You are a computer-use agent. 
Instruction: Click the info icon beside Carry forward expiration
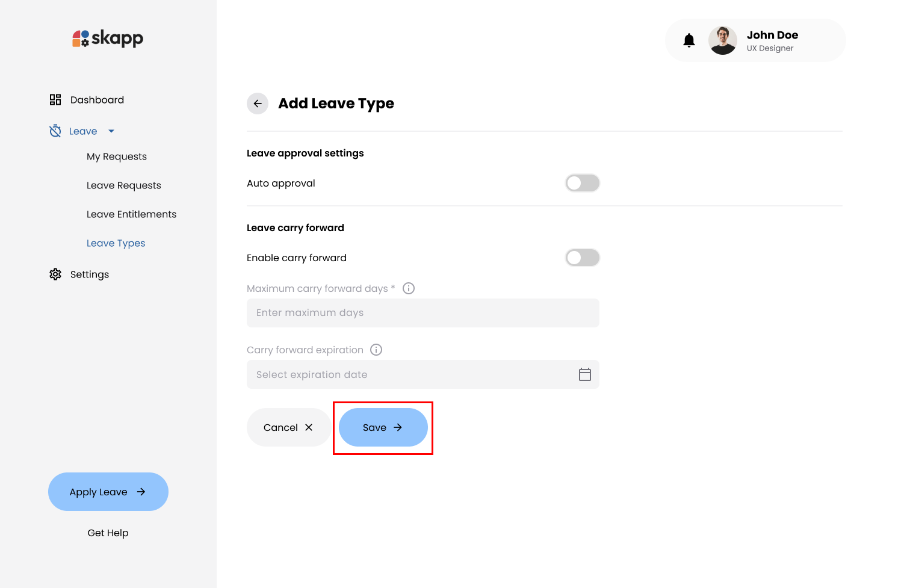(x=376, y=350)
